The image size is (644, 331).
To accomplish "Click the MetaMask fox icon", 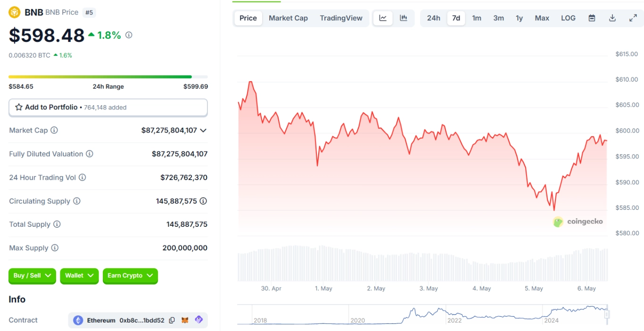I will click(x=185, y=320).
